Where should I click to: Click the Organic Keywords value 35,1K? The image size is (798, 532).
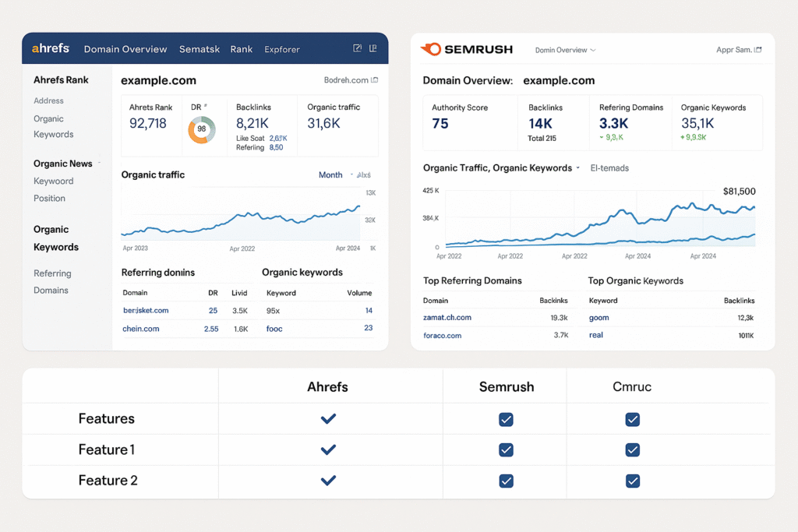pos(697,123)
